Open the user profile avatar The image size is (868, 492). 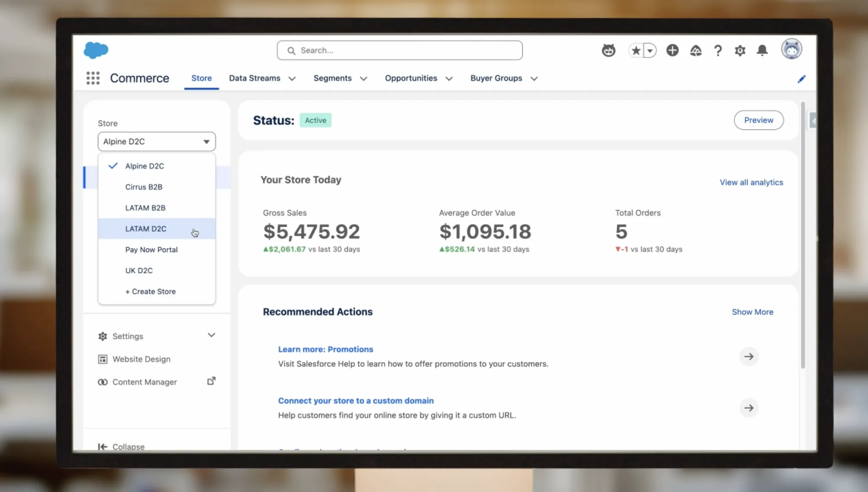click(x=791, y=49)
